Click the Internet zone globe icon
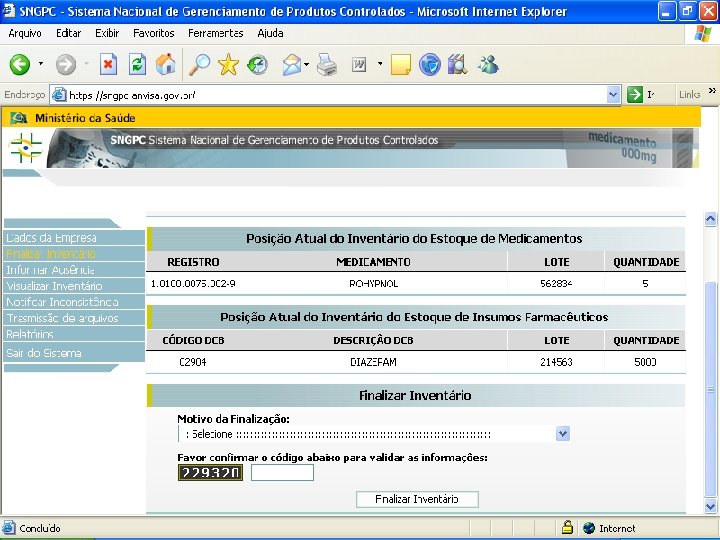The height and width of the screenshot is (540, 720). tap(589, 528)
